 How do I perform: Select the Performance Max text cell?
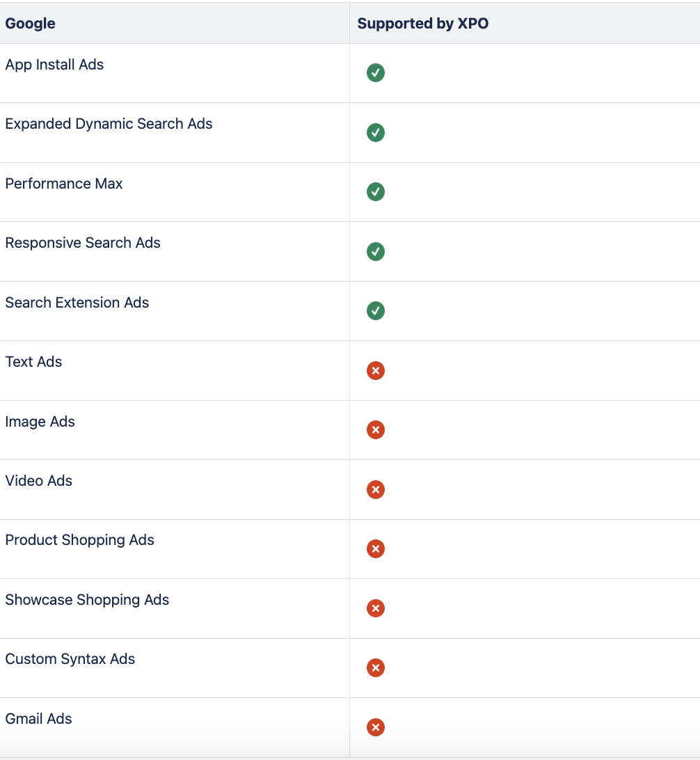(64, 184)
